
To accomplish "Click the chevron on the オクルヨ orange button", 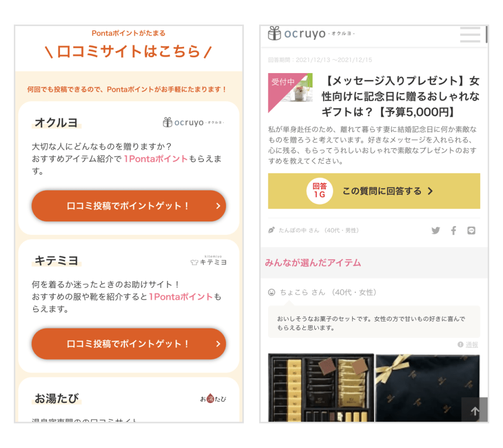I will pos(218,206).
